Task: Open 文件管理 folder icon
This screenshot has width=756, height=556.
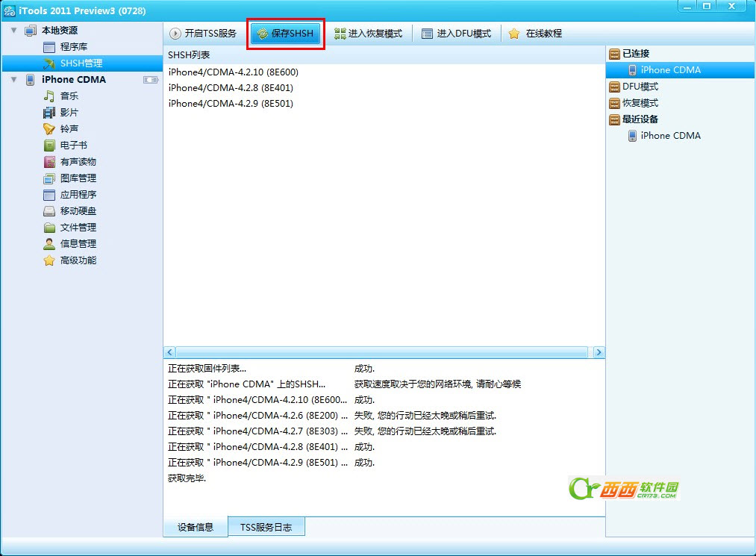Action: pyautogui.click(x=49, y=228)
